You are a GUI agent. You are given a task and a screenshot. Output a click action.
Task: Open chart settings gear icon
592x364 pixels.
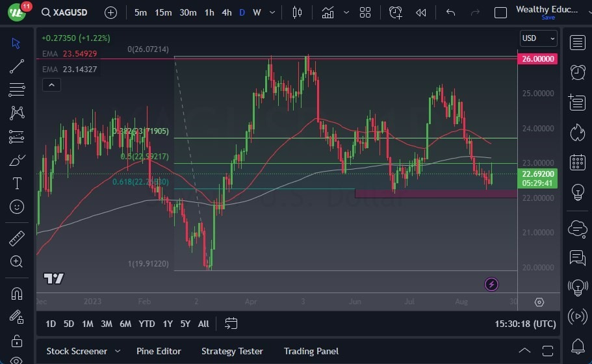pyautogui.click(x=539, y=302)
